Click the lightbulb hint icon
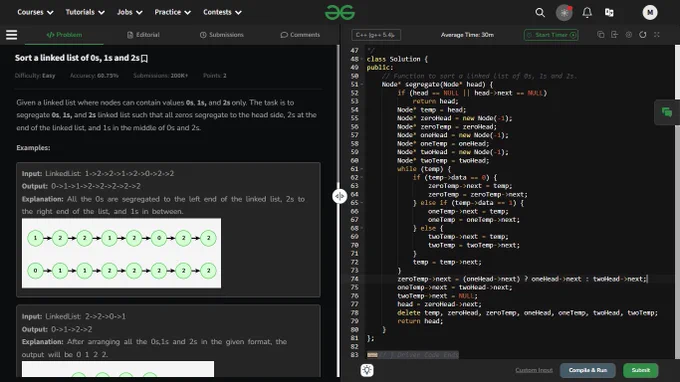The height and width of the screenshot is (382, 680). tap(367, 370)
